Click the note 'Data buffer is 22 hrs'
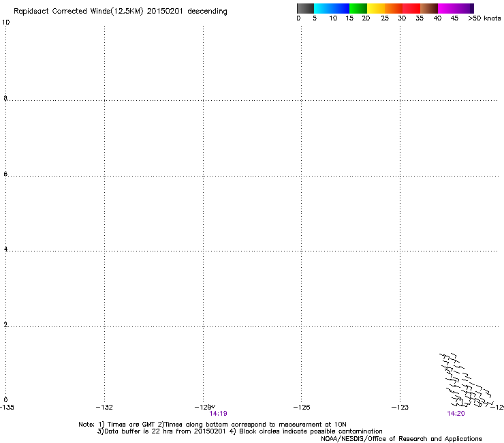 [139, 431]
